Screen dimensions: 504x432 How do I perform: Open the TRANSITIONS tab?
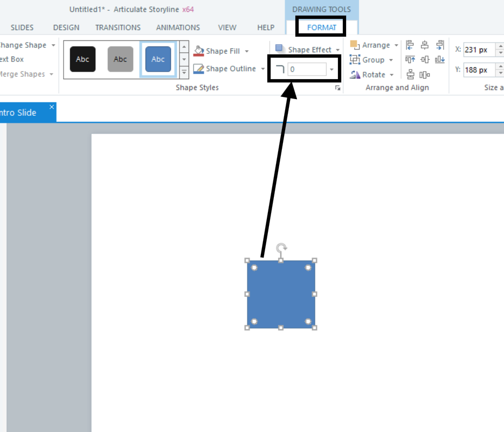(x=118, y=27)
